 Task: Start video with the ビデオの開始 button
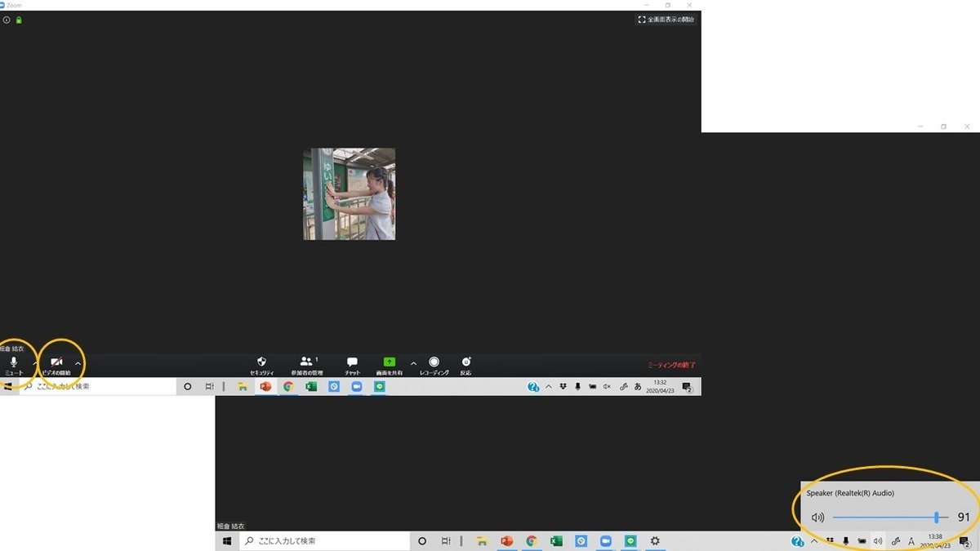56,365
